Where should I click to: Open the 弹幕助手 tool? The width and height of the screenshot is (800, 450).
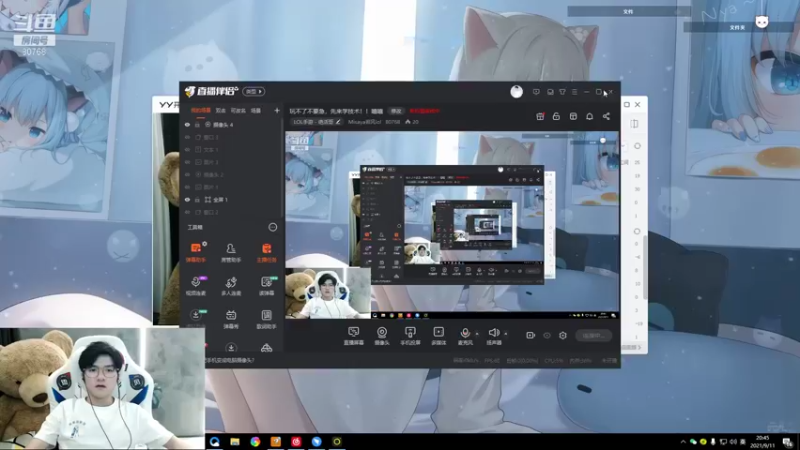click(196, 253)
